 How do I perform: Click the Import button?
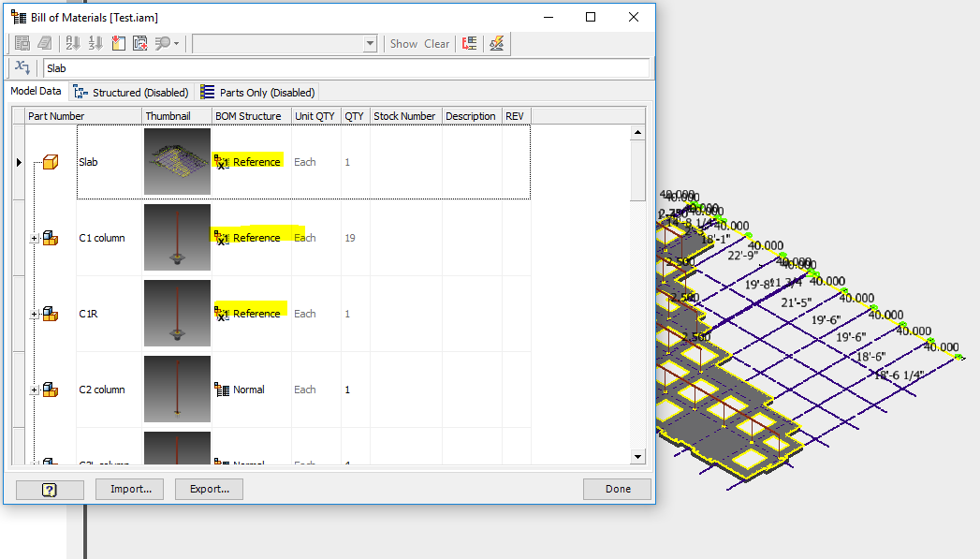(x=128, y=488)
